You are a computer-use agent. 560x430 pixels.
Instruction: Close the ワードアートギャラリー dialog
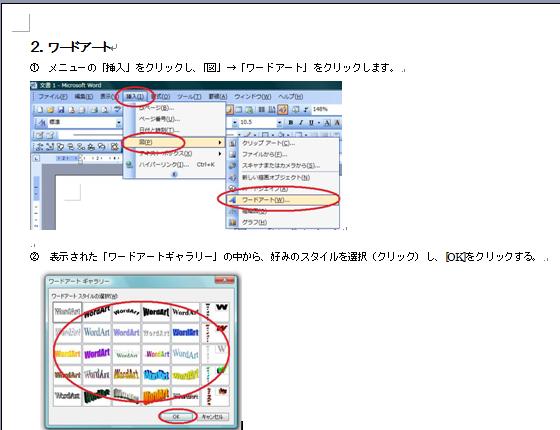pos(224,280)
